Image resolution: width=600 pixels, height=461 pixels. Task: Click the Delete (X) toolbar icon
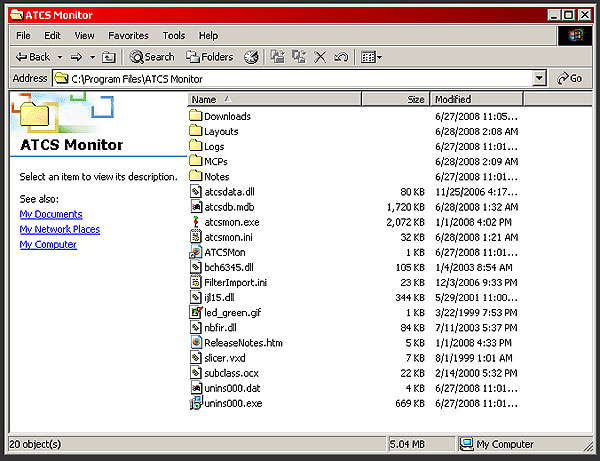click(320, 57)
